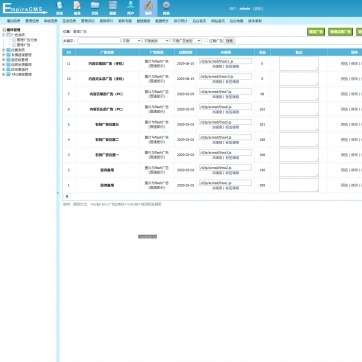This screenshot has width=362, height=362.
Task: Open 管理信息 in the shortcut bar
Action: (x=32, y=21)
